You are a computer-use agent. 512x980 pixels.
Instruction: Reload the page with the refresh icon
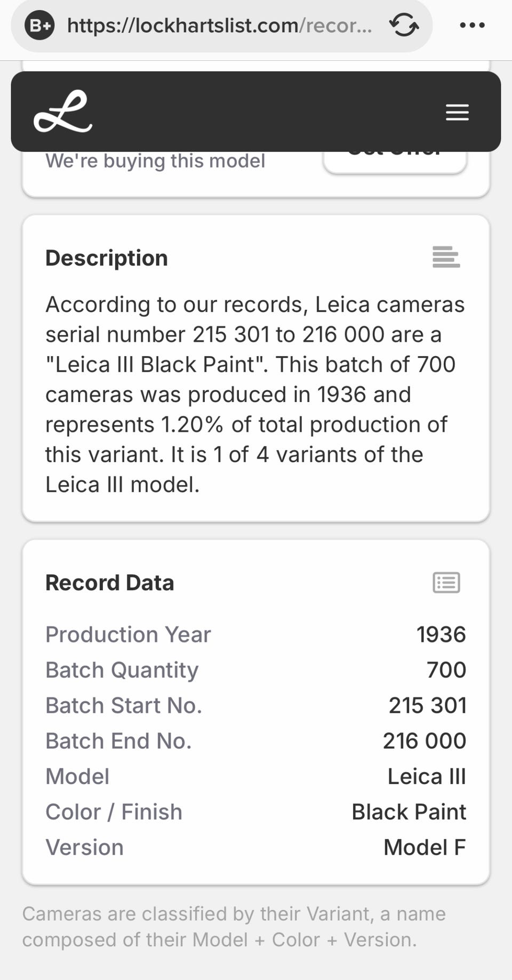pyautogui.click(x=404, y=25)
